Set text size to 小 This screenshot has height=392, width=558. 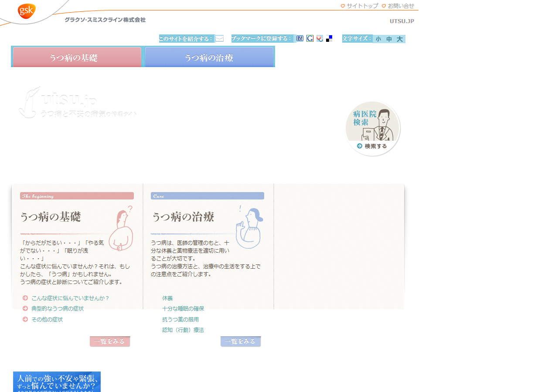378,39
